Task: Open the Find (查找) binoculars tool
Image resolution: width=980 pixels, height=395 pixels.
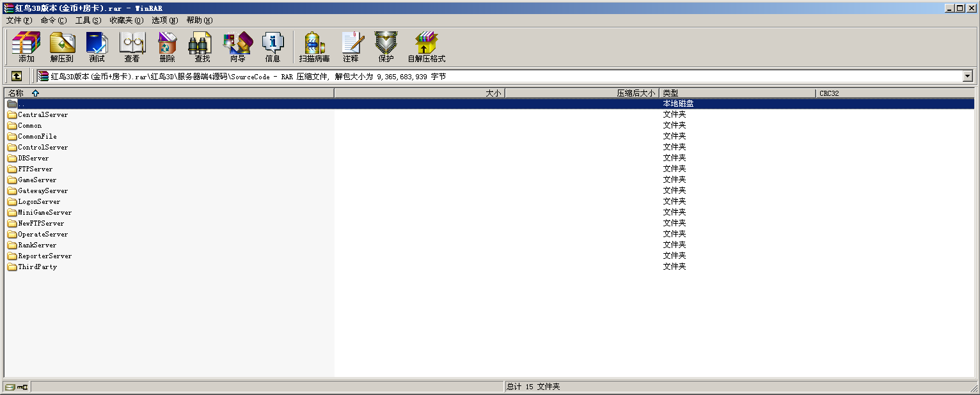Action: [x=202, y=47]
